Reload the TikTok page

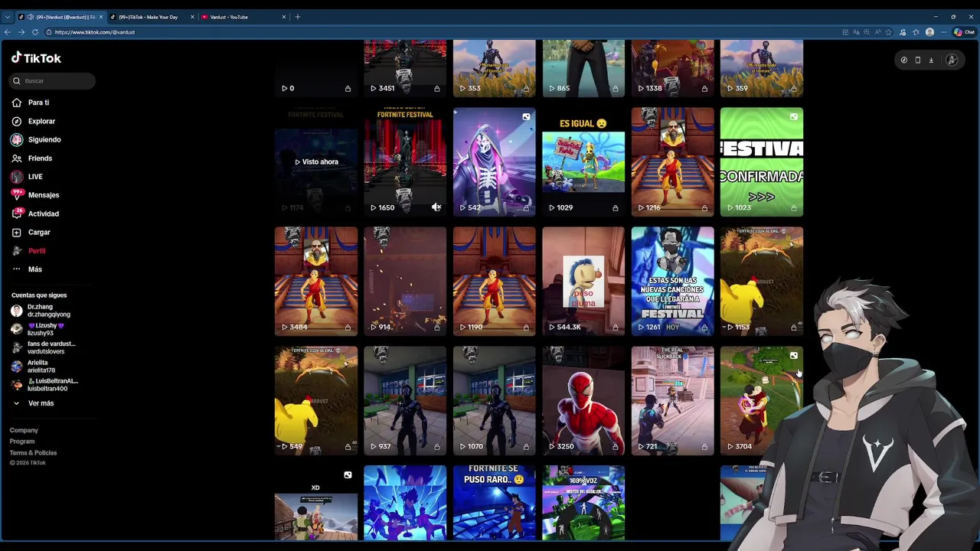[x=35, y=32]
